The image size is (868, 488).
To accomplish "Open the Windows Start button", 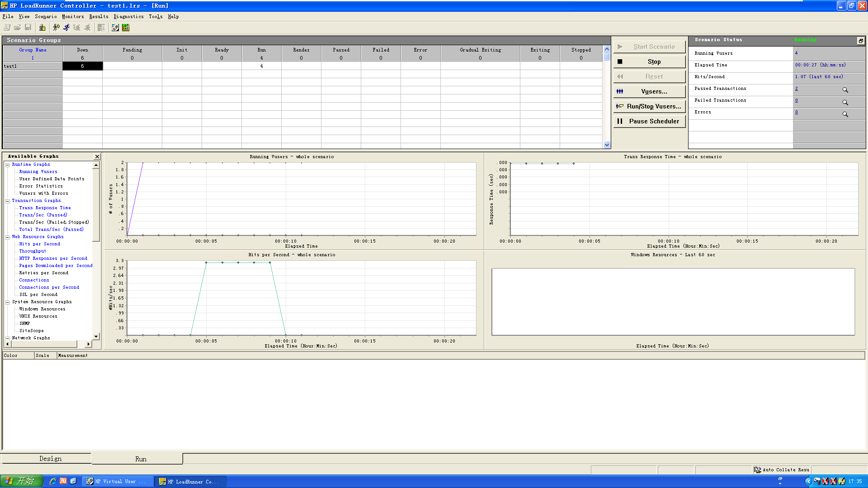I will click(x=21, y=481).
